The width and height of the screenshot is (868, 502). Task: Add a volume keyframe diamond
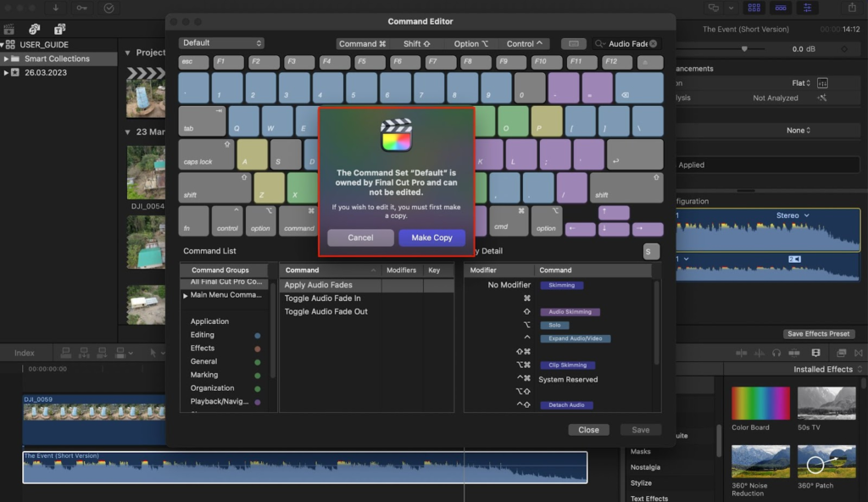click(x=844, y=49)
